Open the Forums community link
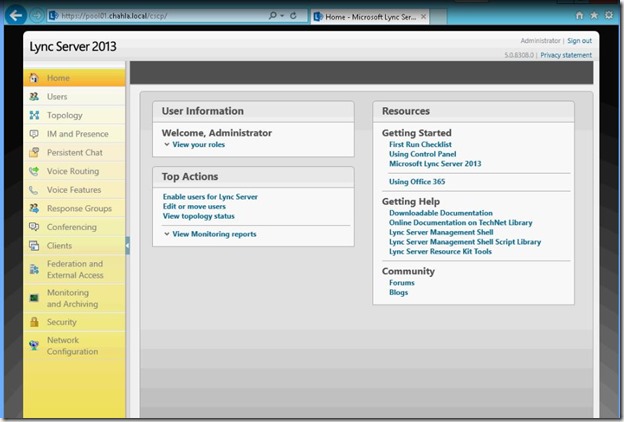 pos(402,283)
